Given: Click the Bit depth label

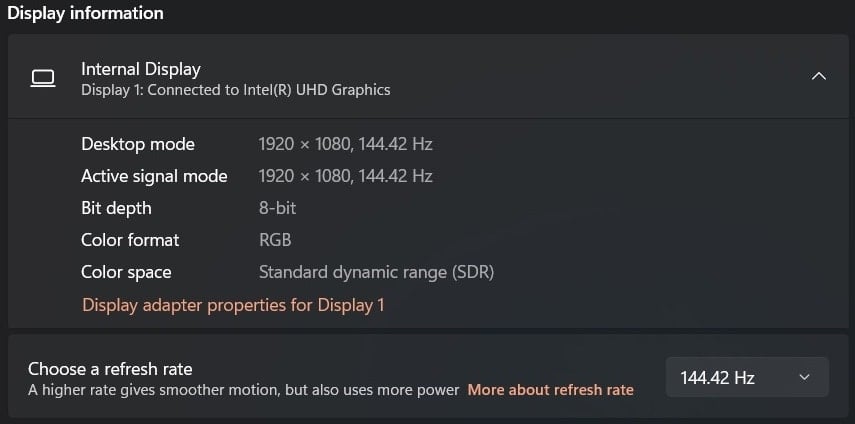Looking at the screenshot, I should point(116,208).
